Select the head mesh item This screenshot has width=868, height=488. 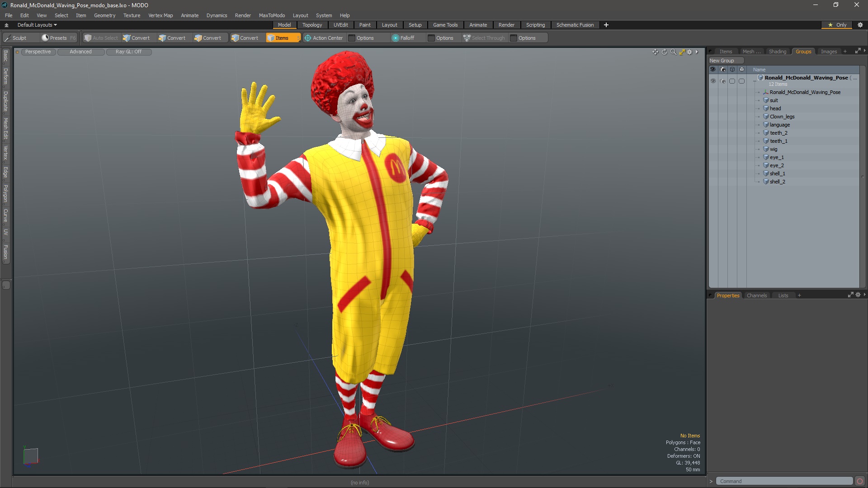775,108
